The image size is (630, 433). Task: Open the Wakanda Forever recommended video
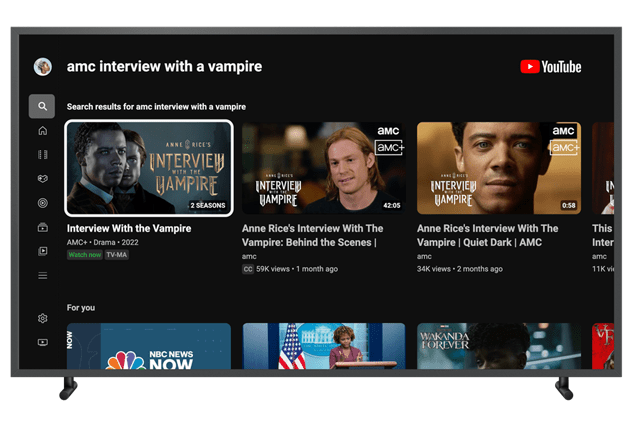point(498,346)
